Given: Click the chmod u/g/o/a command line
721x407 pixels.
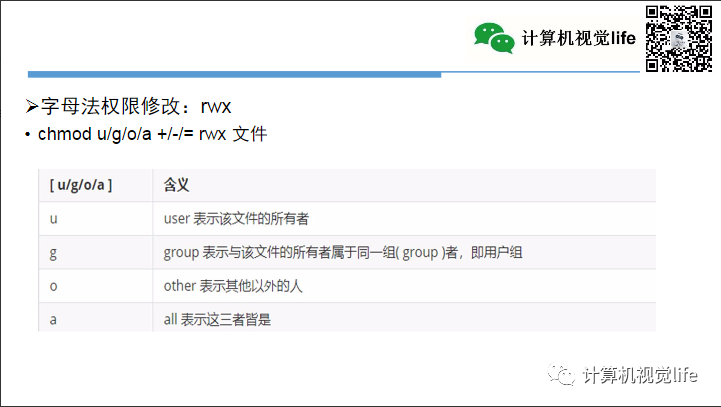Looking at the screenshot, I should (152, 134).
